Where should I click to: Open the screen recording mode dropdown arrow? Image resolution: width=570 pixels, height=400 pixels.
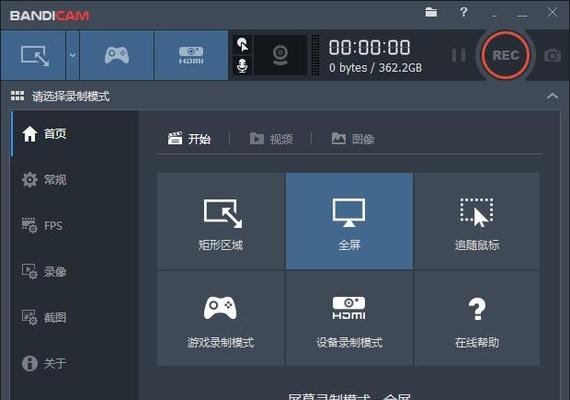[x=72, y=55]
